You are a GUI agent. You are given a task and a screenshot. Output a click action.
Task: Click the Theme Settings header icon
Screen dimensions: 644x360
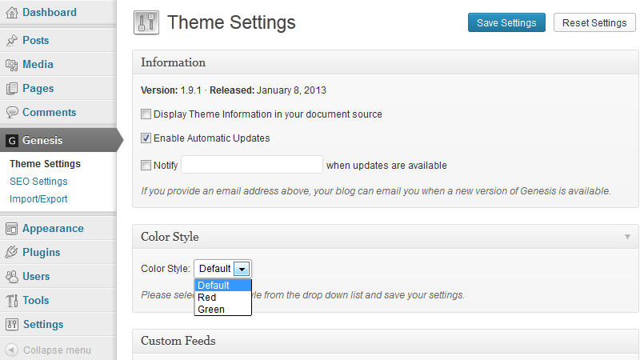coord(146,22)
